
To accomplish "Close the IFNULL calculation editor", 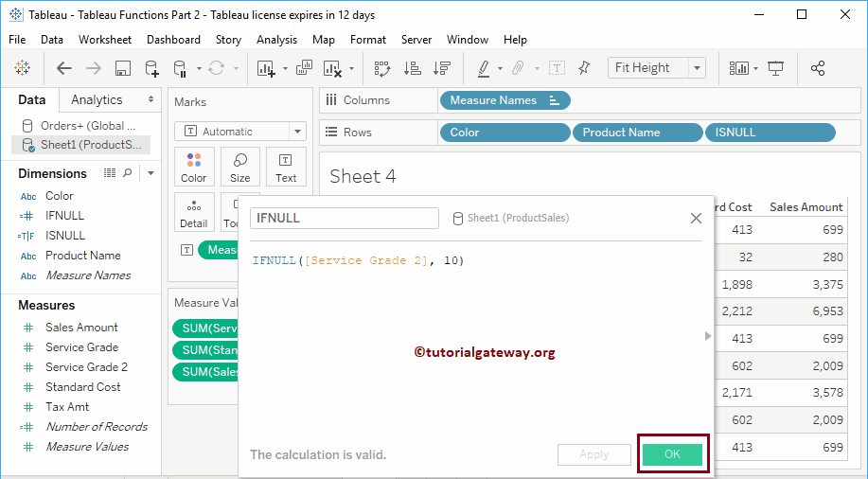I will pyautogui.click(x=696, y=218).
